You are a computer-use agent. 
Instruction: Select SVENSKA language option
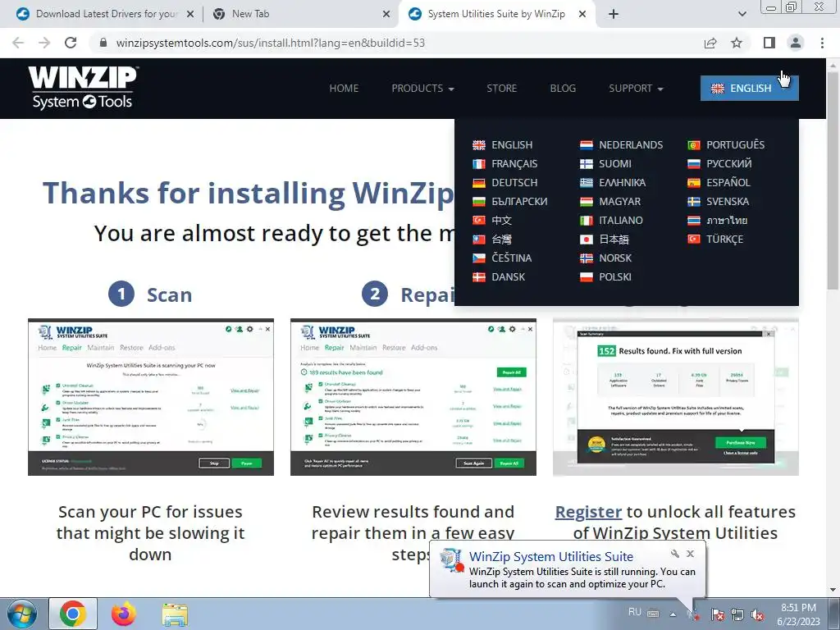(x=719, y=202)
